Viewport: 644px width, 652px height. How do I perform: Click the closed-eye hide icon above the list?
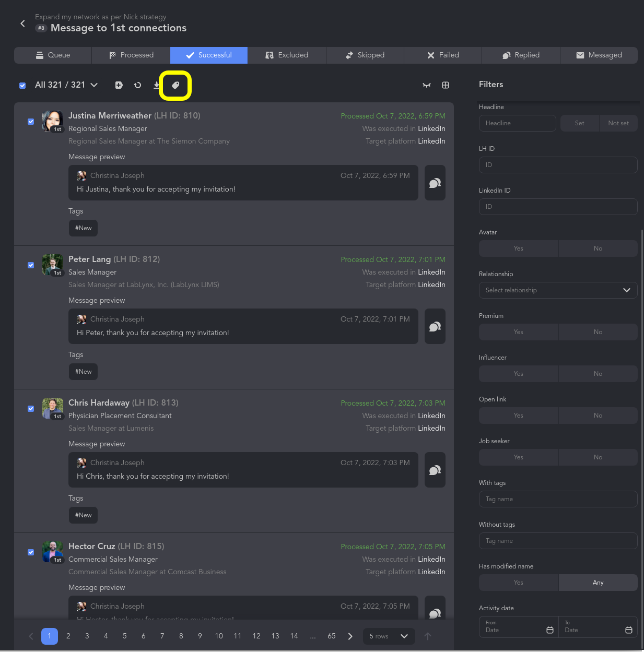(x=427, y=85)
